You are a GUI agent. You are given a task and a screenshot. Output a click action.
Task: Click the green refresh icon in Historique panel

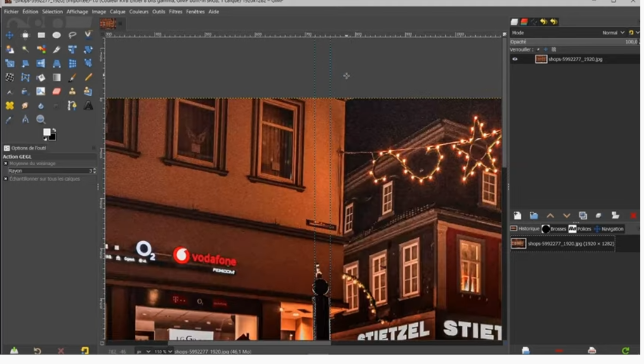(x=625, y=350)
